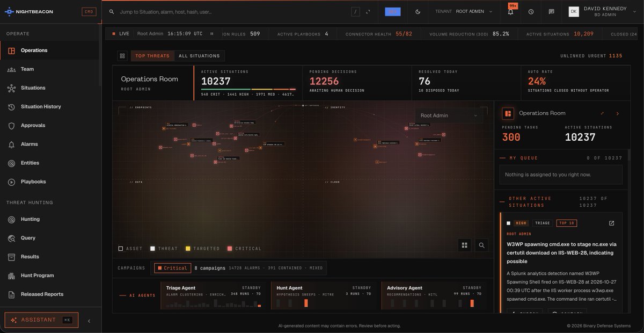
Task: Collapse the Other Active Situations section
Action: (561, 201)
